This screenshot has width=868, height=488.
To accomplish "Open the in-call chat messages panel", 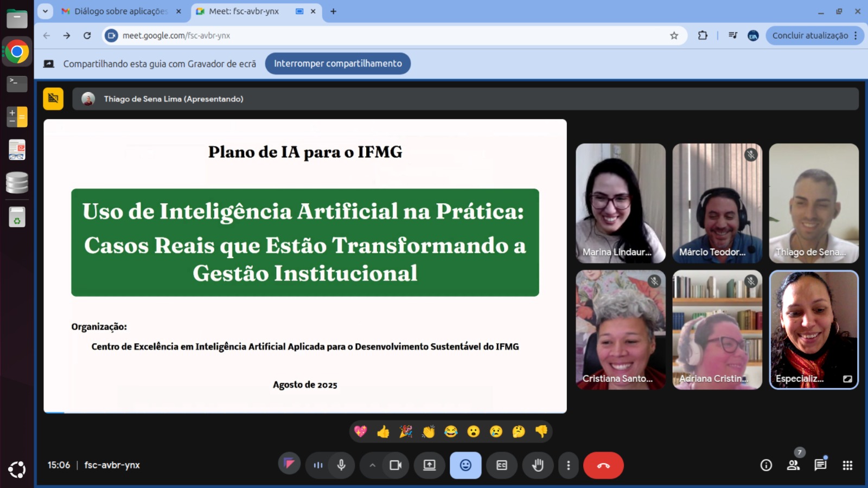I will pos(820,465).
